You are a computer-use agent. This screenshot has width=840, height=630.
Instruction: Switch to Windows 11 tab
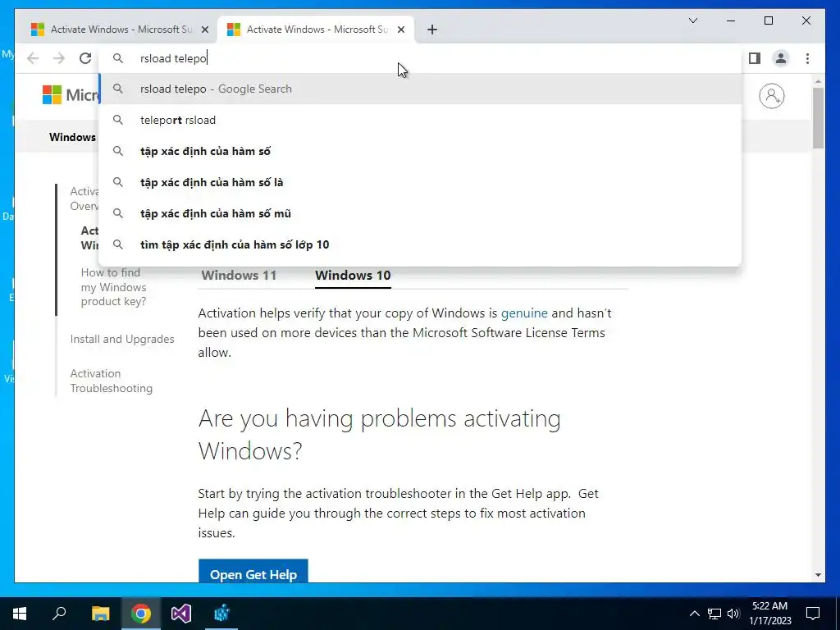point(239,276)
